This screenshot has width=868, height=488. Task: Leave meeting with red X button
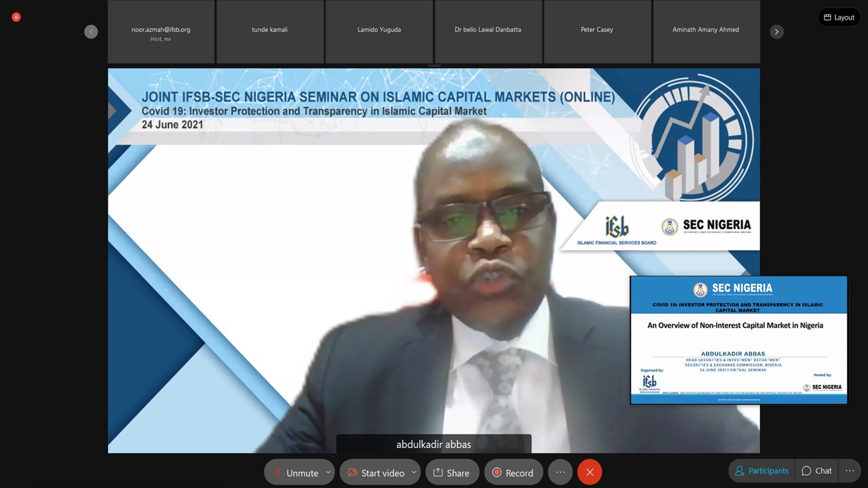[x=590, y=472]
